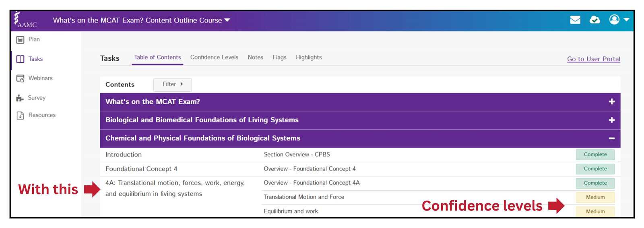
Task: Click Chemical and Physical Foundations header text
Action: [x=203, y=138]
